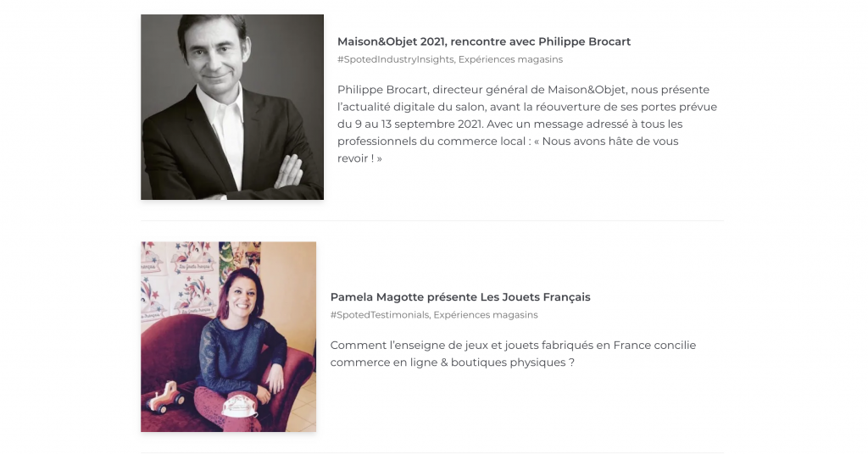Click the text 'du 9 au 13 septembre 2021'
Image resolution: width=868 pixels, height=454 pixels.
410,124
